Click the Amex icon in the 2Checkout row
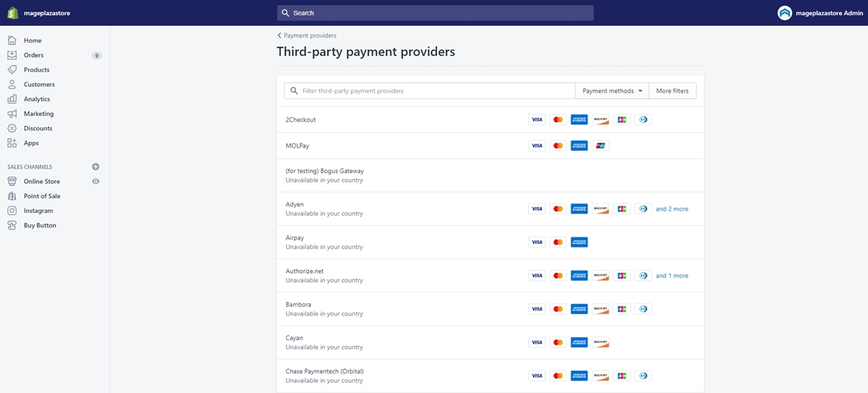 click(579, 119)
